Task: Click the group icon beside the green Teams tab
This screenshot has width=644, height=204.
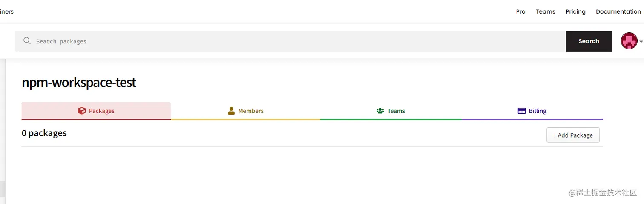Action: click(x=380, y=111)
